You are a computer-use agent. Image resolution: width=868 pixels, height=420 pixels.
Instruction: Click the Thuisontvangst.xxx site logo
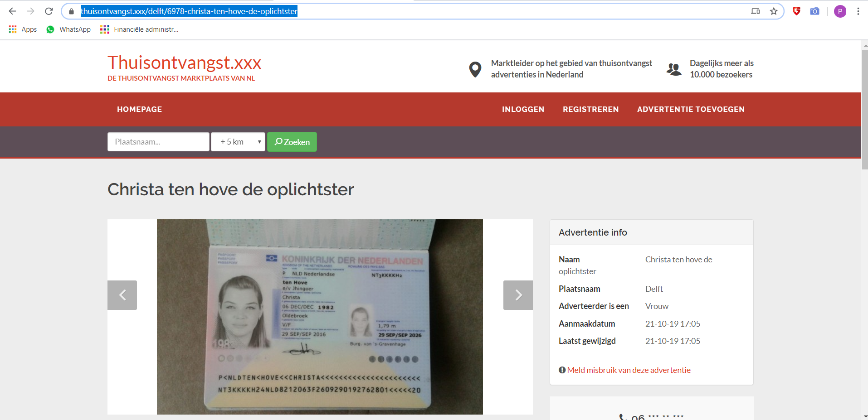184,63
